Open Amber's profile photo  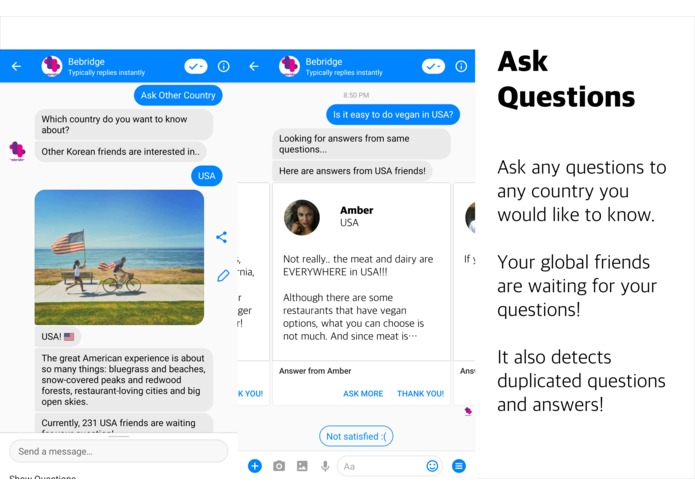[301, 218]
